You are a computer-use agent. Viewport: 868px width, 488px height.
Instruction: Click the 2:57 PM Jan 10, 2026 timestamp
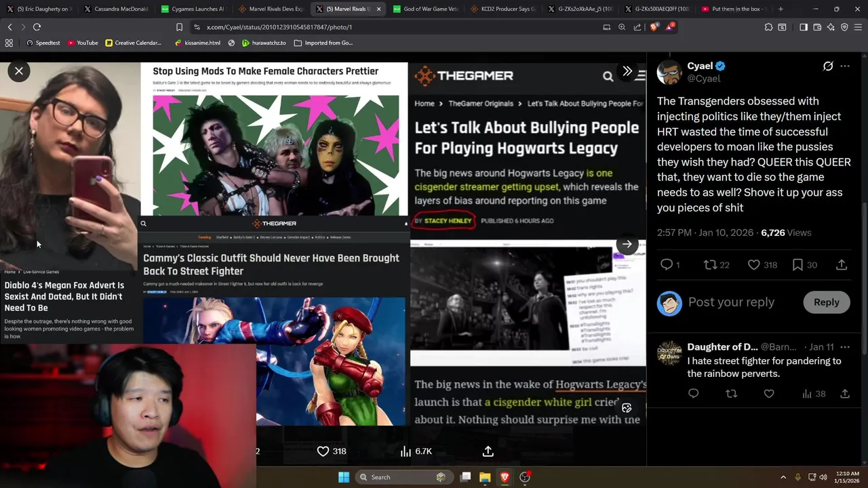coord(705,232)
